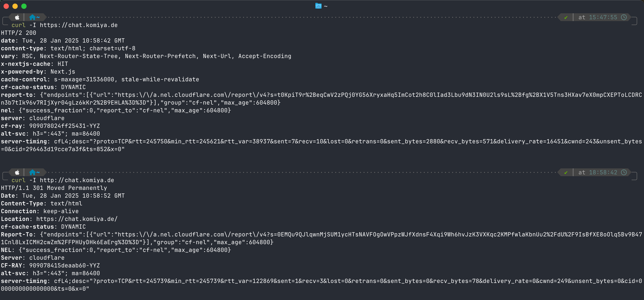The height and width of the screenshot is (300, 644).
Task: Click the yellow minimize window button
Action: (x=15, y=6)
